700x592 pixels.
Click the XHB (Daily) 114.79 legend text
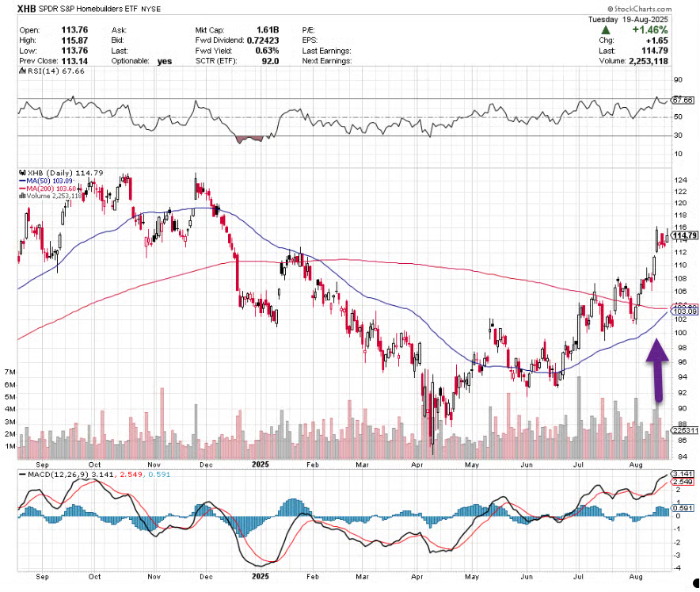(65, 173)
